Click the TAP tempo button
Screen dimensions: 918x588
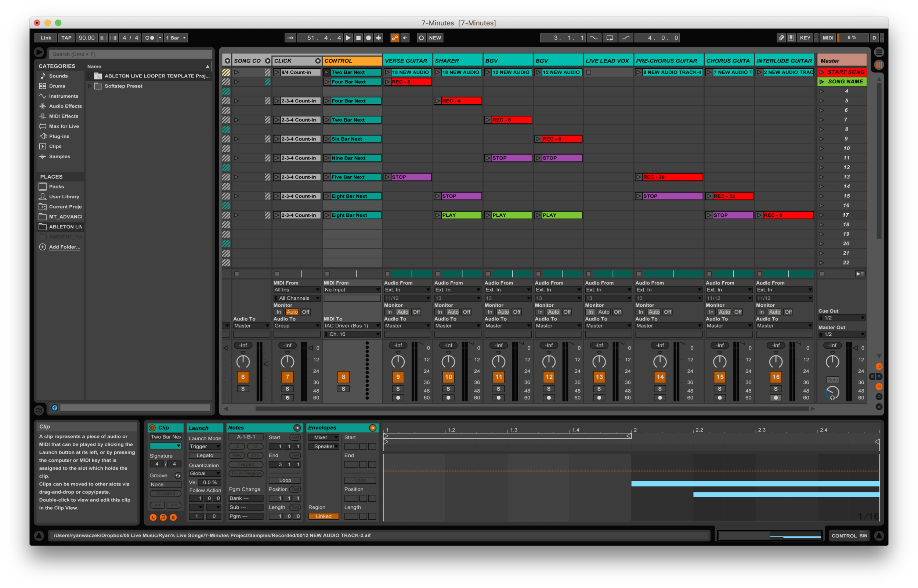[66, 38]
